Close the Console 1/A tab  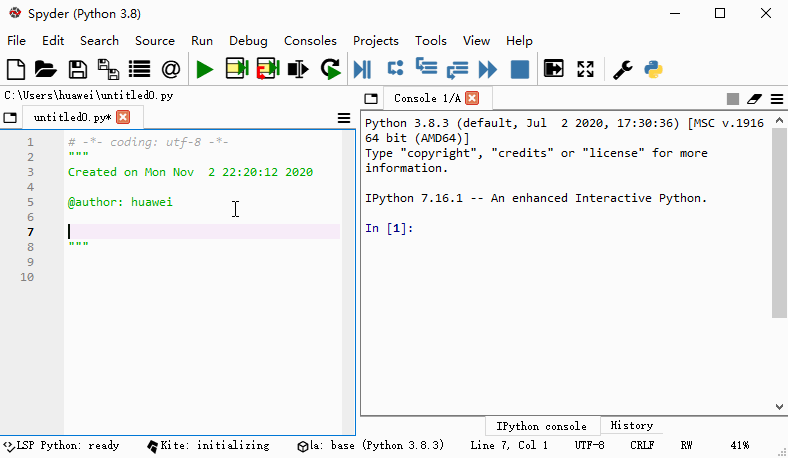pos(472,98)
